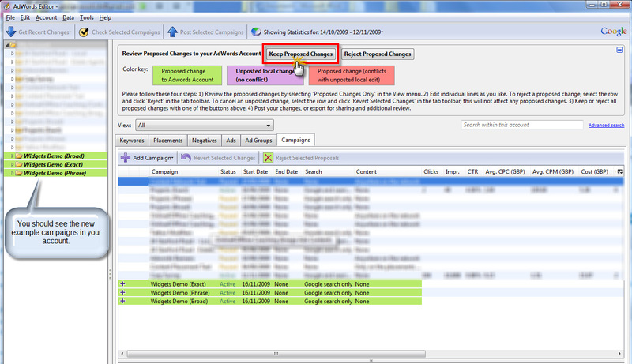
Task: Sort by the CTR column header
Action: point(473,171)
